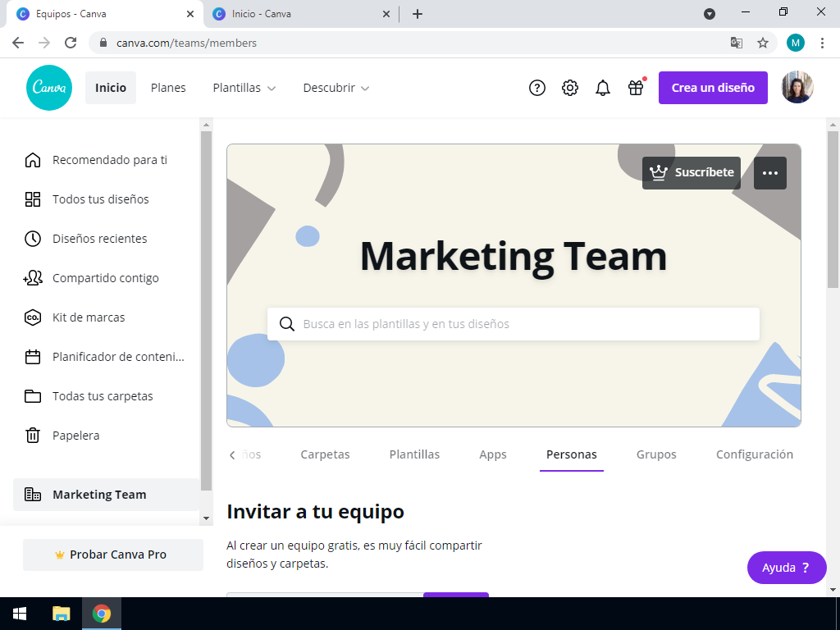The height and width of the screenshot is (630, 840).
Task: Click Chrome icon in the taskbar
Action: coord(102,614)
